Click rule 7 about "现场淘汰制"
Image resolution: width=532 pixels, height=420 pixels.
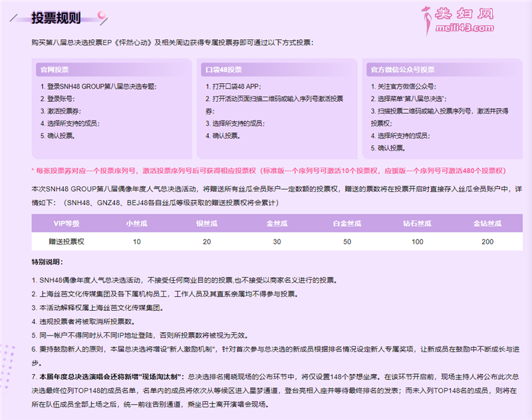tap(275, 391)
